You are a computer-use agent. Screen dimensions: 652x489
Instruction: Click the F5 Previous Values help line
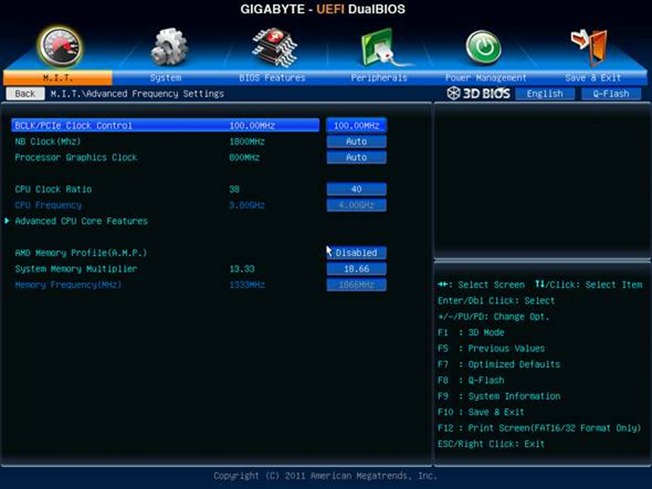coord(491,348)
